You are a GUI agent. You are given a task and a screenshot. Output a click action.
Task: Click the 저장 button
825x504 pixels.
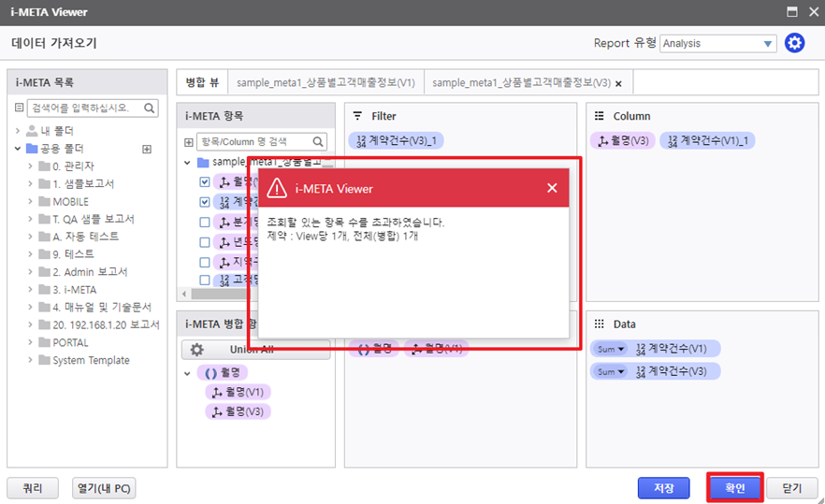(664, 487)
